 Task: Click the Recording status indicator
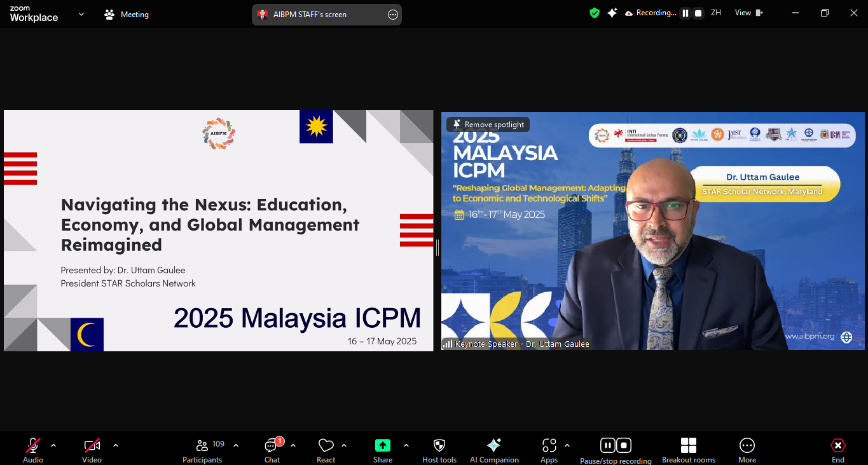coord(650,13)
